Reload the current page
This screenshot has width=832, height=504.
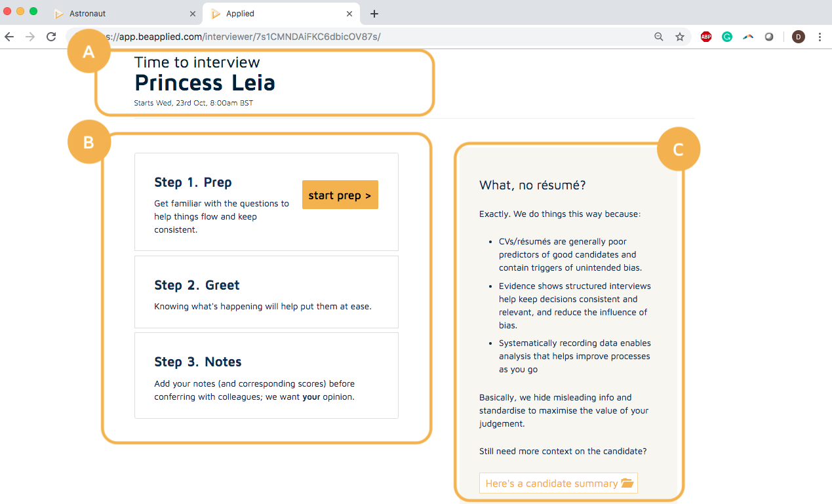pos(51,37)
